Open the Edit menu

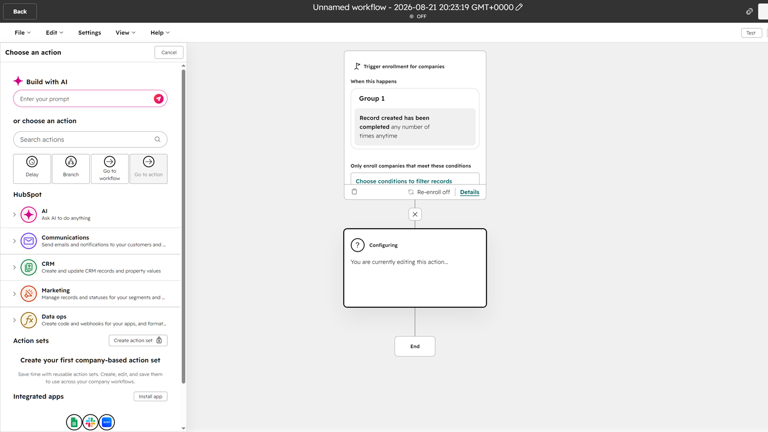54,33
